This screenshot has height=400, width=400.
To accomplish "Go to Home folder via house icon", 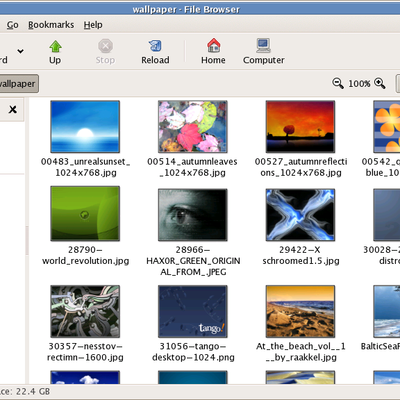I will pyautogui.click(x=213, y=45).
